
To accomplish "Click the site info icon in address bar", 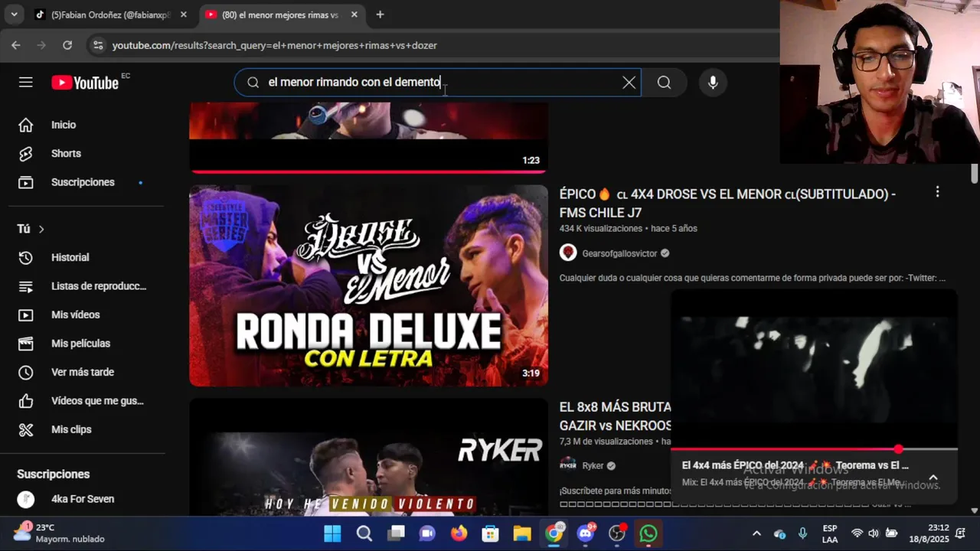I will [x=98, y=45].
